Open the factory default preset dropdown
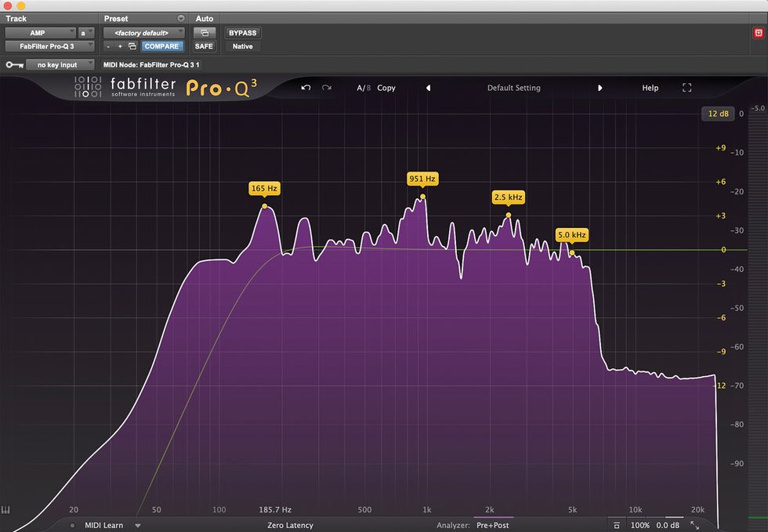This screenshot has width=768, height=532. point(144,33)
